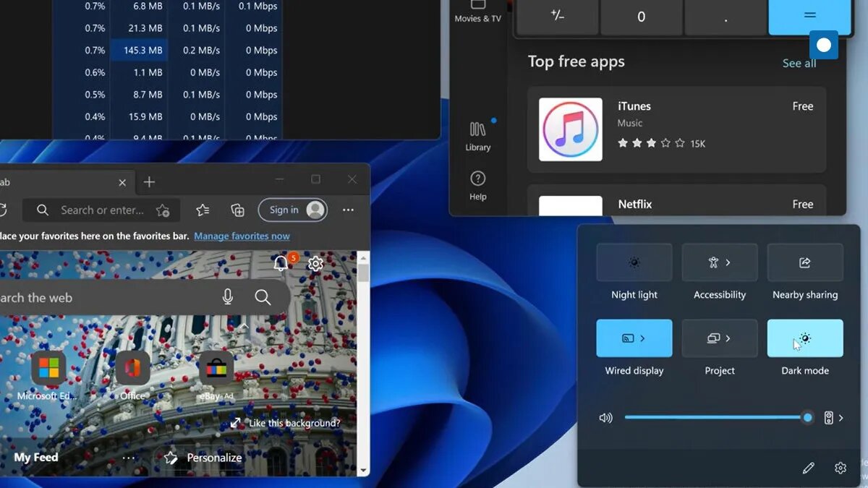Click the Edge address bar search field

101,210
